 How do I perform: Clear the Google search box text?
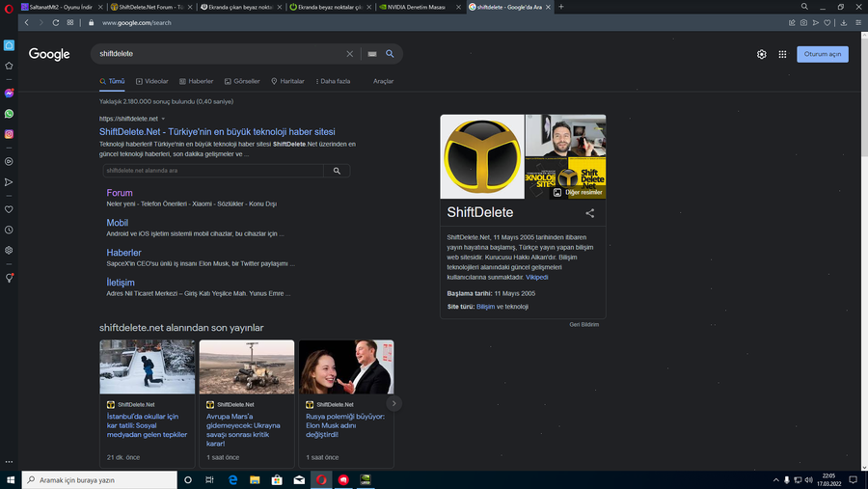(x=349, y=54)
